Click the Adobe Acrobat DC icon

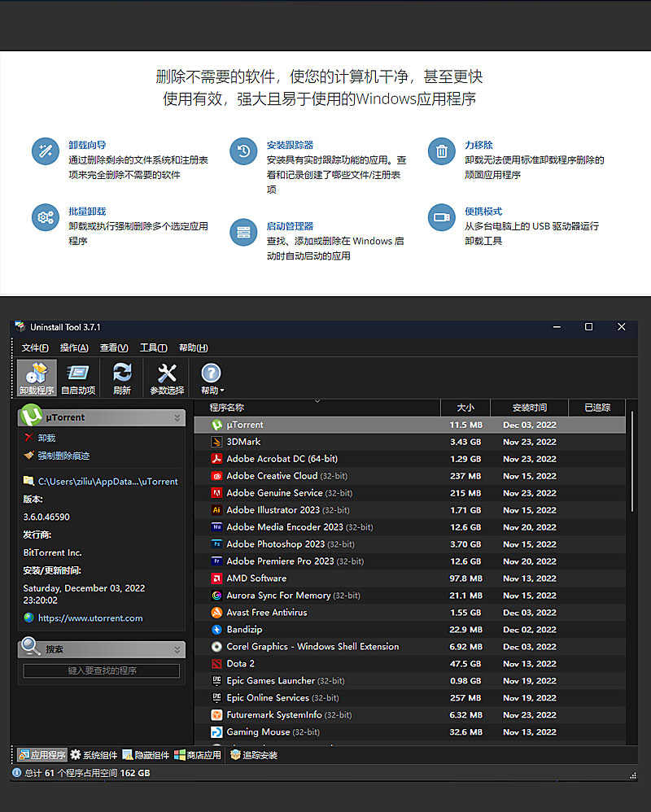tap(216, 459)
